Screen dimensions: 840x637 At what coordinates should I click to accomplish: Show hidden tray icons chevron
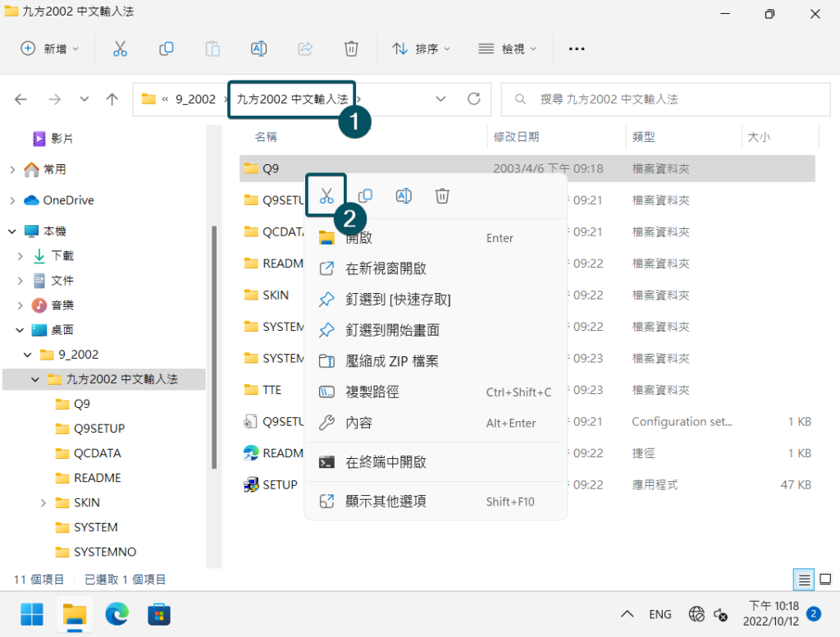[627, 615]
